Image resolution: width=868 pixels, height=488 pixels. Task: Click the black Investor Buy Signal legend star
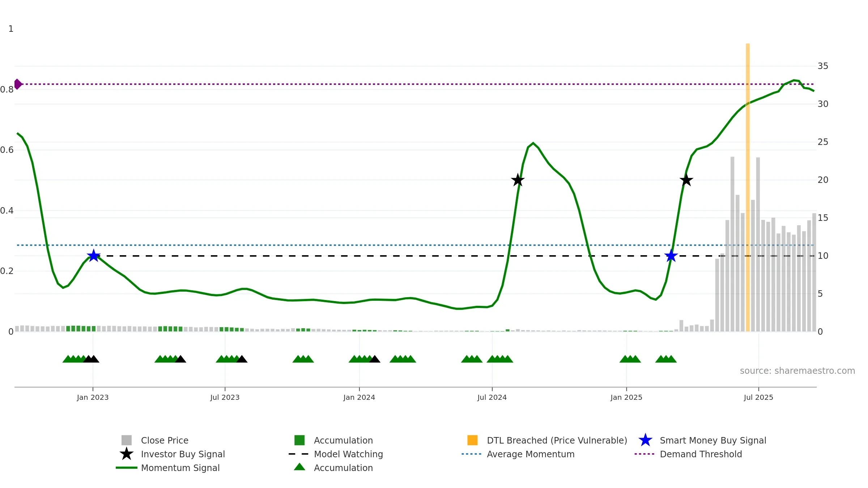pos(127,454)
